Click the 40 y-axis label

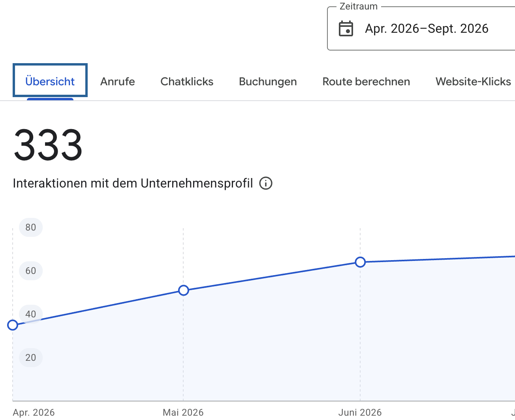click(31, 314)
